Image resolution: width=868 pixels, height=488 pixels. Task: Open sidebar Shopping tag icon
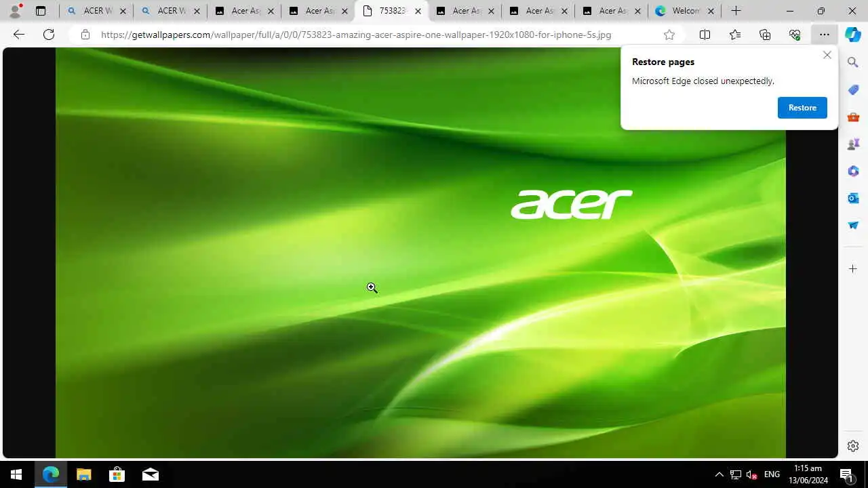(853, 89)
